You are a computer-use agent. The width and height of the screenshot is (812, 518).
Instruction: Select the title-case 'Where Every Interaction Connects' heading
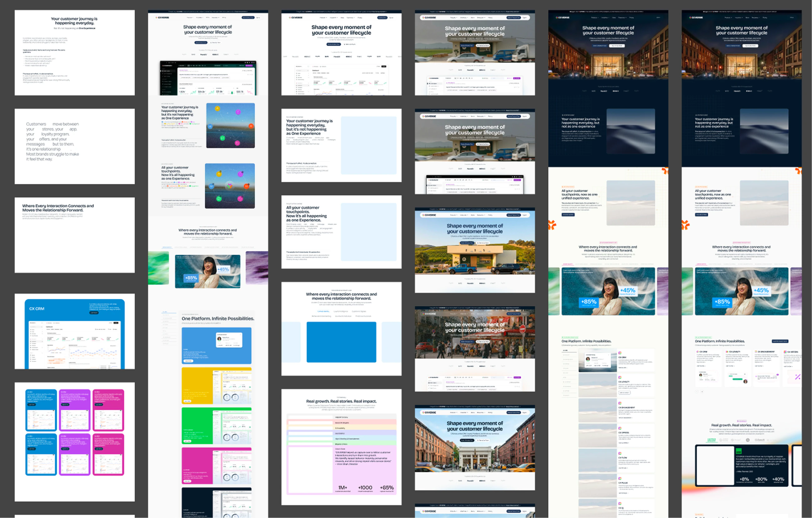coord(58,208)
